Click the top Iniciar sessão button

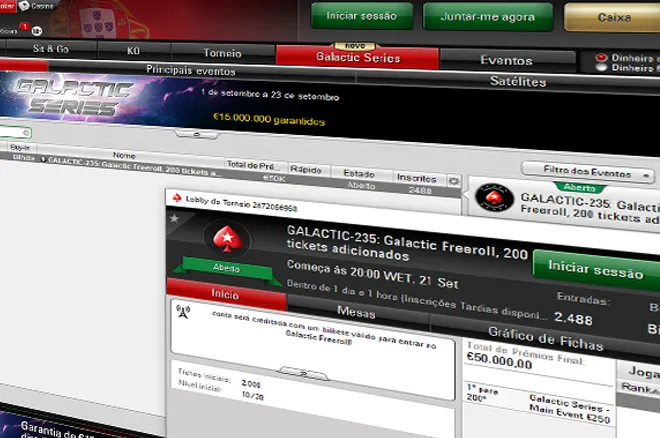tap(362, 16)
